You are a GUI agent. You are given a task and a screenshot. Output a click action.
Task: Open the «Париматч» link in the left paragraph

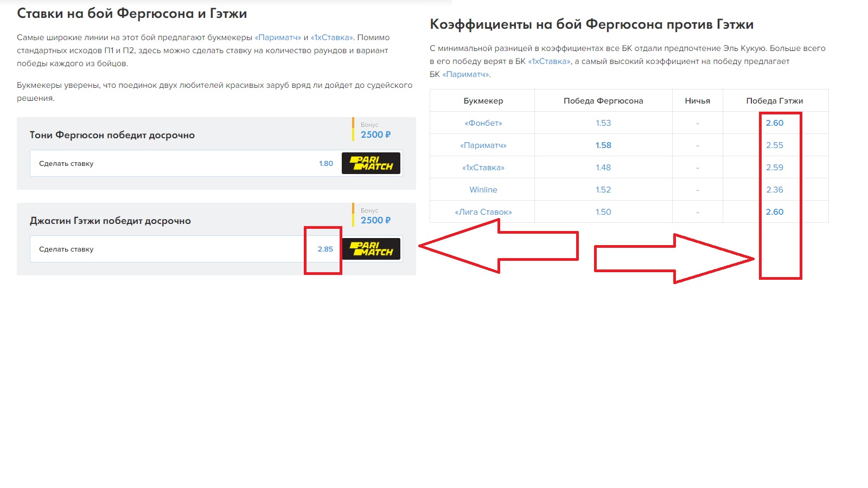coord(278,37)
